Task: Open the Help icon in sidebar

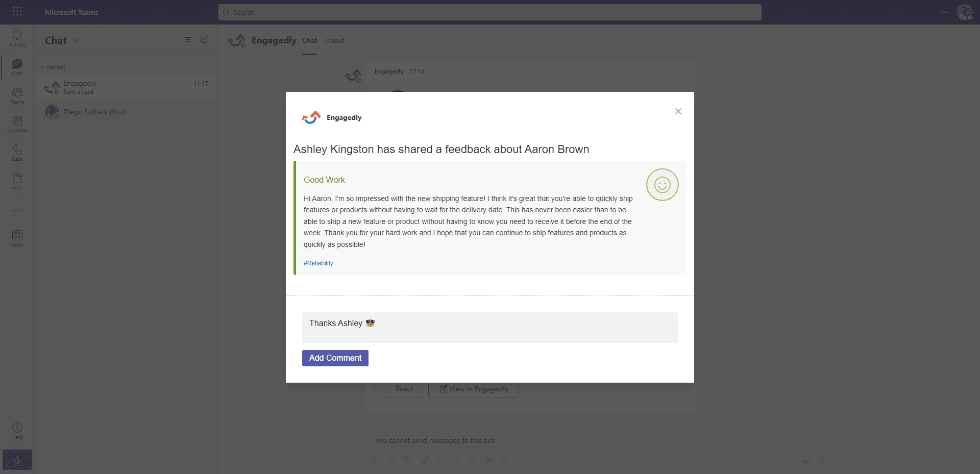Action: 17,431
